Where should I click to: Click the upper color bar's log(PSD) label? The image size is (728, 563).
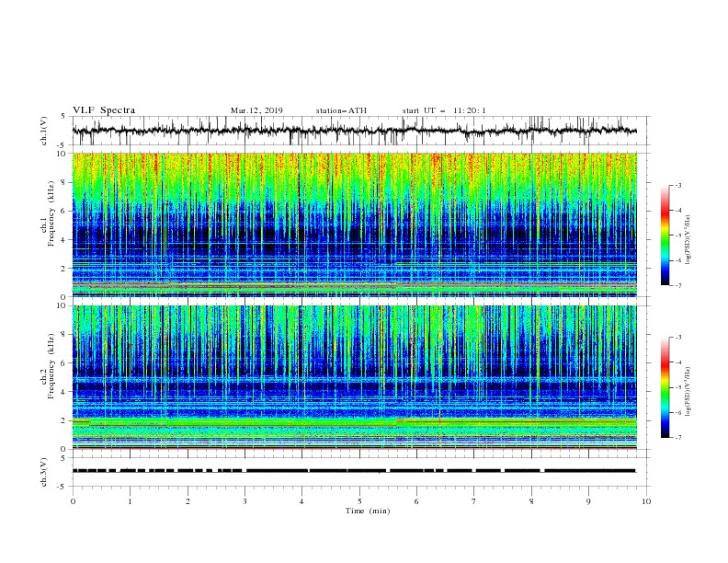click(x=688, y=240)
